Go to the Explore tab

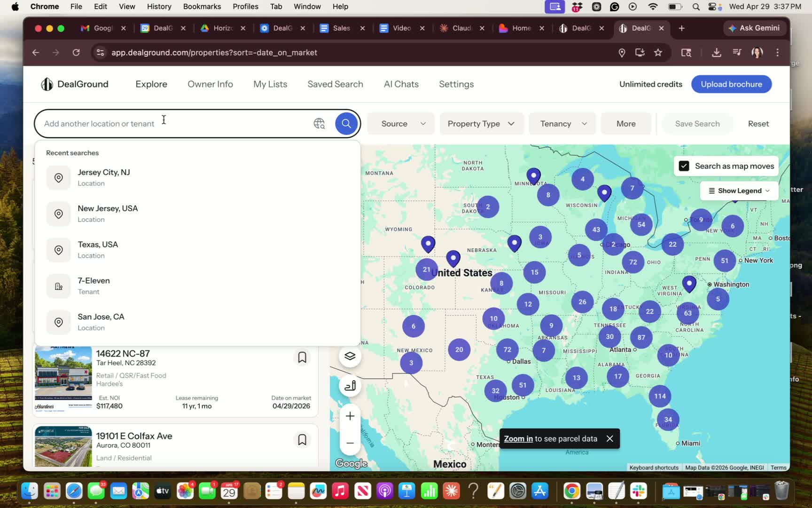151,84
